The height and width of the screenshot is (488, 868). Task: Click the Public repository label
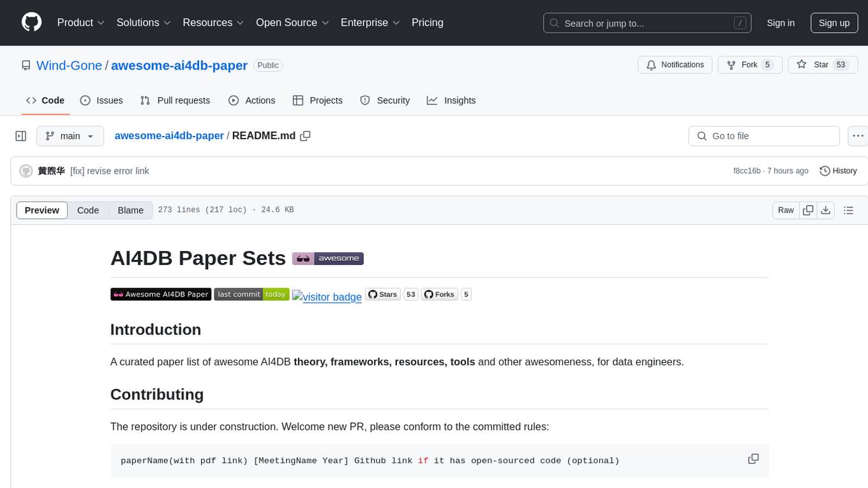(268, 65)
